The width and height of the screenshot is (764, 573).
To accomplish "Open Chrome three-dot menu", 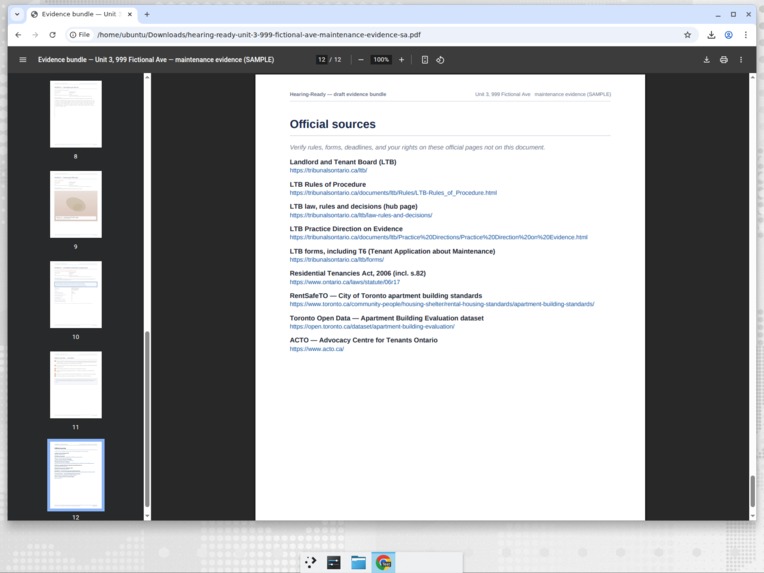I will (x=745, y=35).
